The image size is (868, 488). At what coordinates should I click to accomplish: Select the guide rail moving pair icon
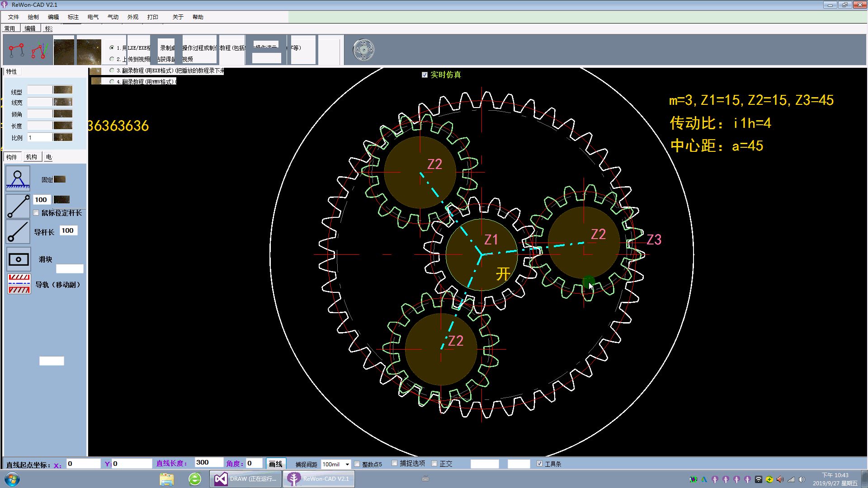coord(19,284)
